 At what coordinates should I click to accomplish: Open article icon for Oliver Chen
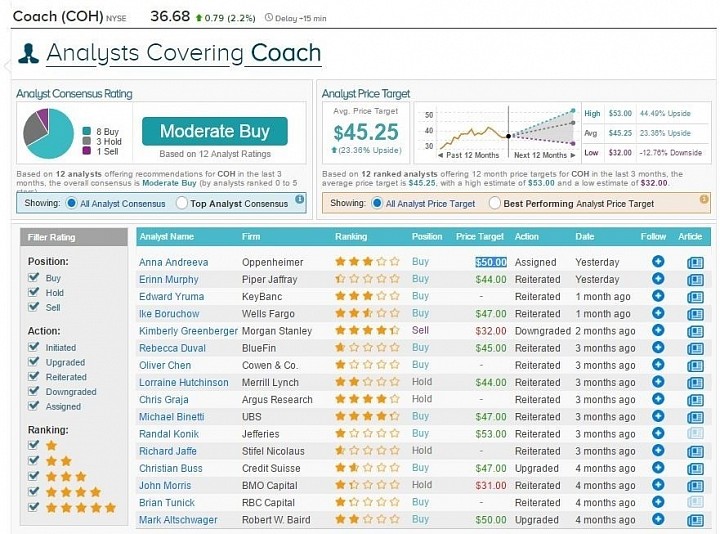pyautogui.click(x=695, y=366)
